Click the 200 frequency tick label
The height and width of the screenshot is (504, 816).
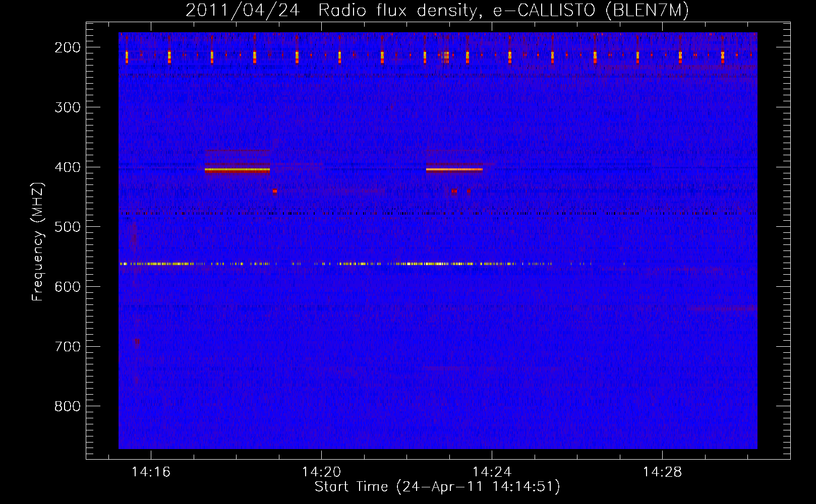point(68,47)
